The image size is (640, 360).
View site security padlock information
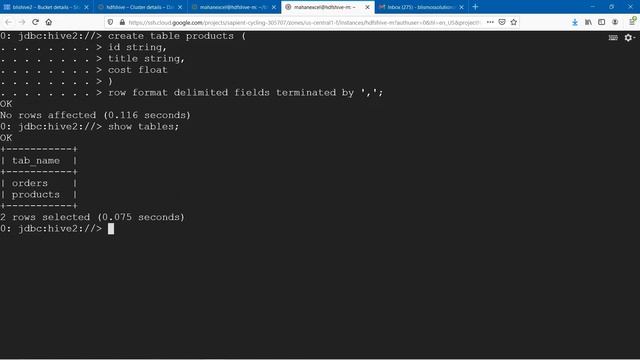[122, 22]
